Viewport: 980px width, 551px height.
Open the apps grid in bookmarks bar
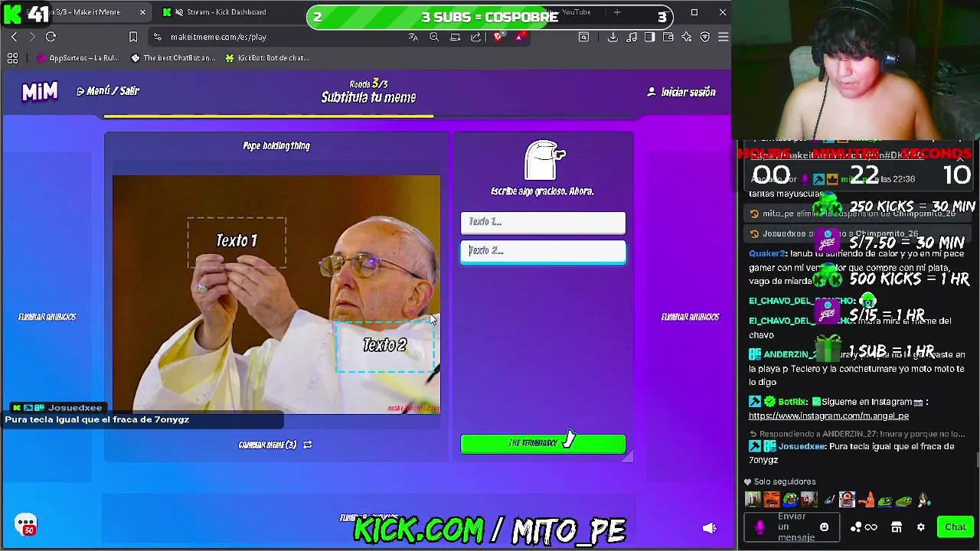(x=12, y=58)
